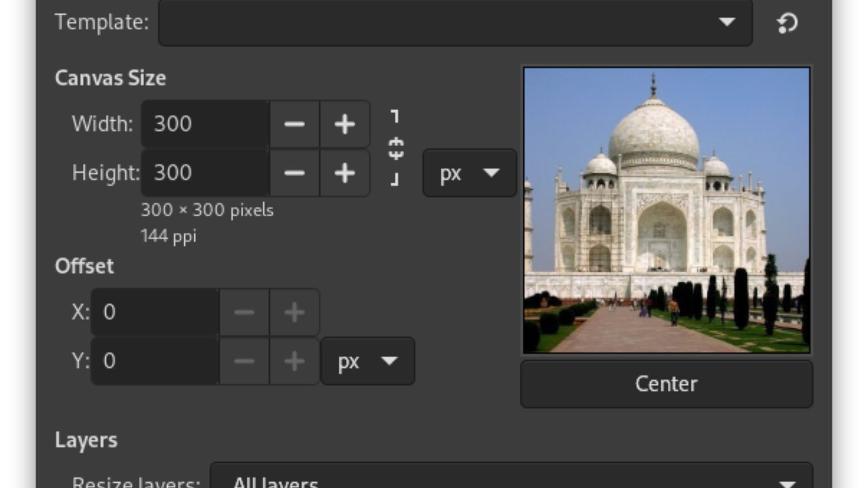Decrease canvas Width with minus button
The height and width of the screenshot is (488, 868).
point(294,124)
